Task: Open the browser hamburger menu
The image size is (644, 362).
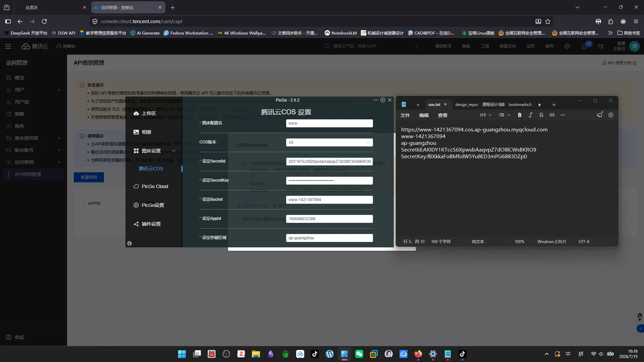Action: (x=636, y=21)
